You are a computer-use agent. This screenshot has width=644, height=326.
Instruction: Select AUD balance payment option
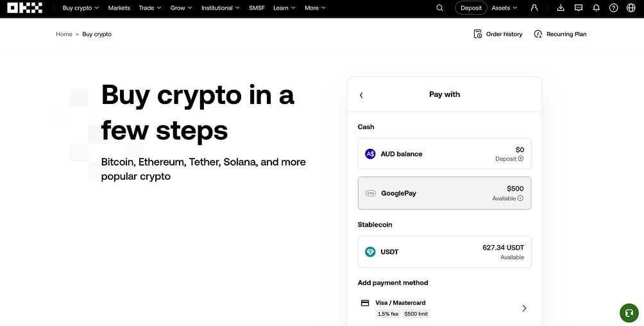click(445, 154)
